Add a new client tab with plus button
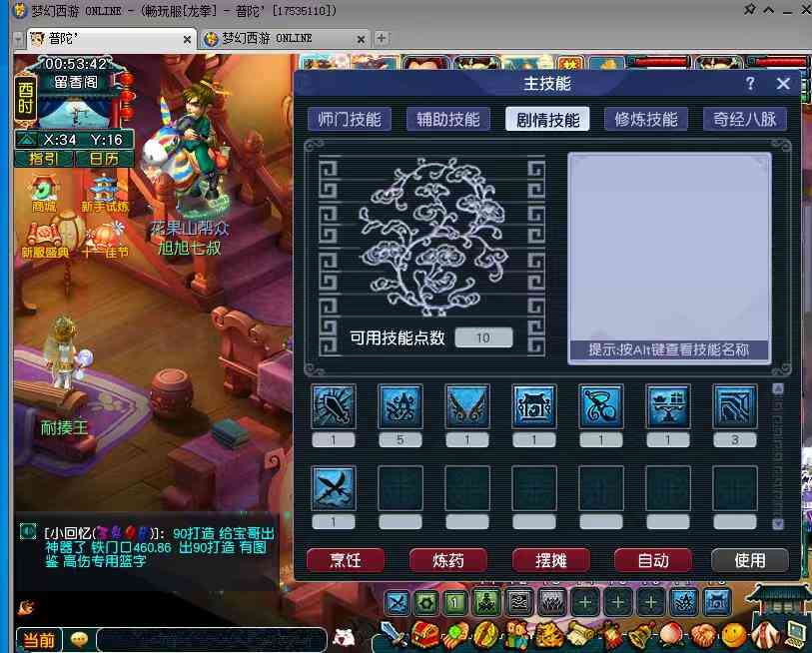This screenshot has width=812, height=653. click(x=382, y=38)
